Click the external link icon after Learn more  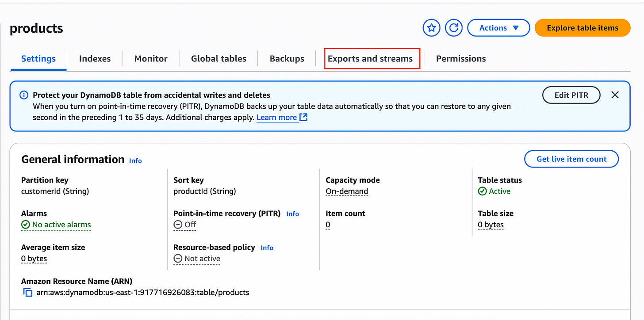tap(303, 118)
